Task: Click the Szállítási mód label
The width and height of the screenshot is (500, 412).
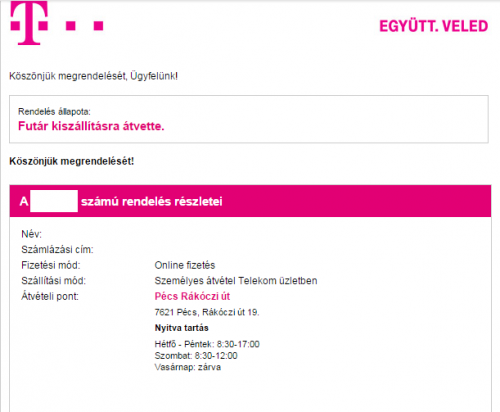Action: pyautogui.click(x=53, y=281)
